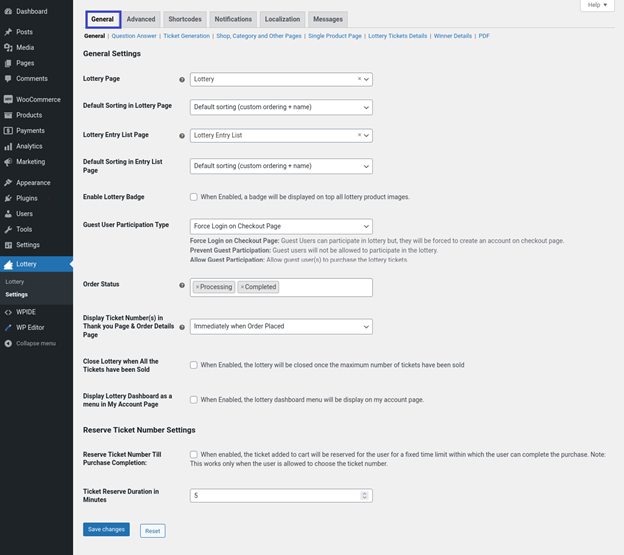Switch to the Advanced tab
The height and width of the screenshot is (555, 624).
(x=141, y=19)
